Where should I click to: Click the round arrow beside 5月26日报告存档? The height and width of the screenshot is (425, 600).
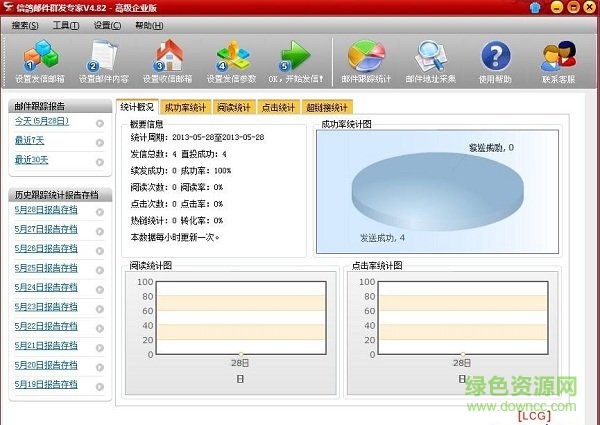pos(100,251)
